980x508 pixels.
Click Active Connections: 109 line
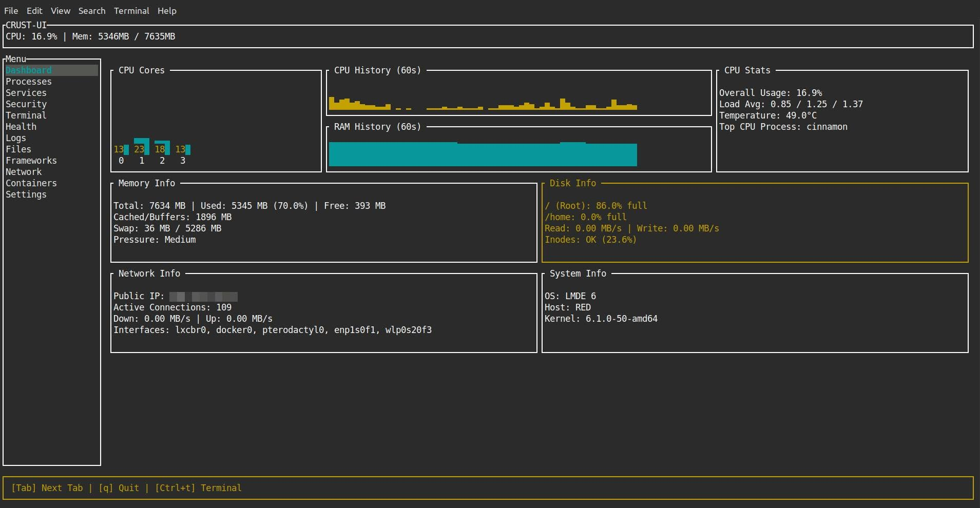pyautogui.click(x=172, y=307)
